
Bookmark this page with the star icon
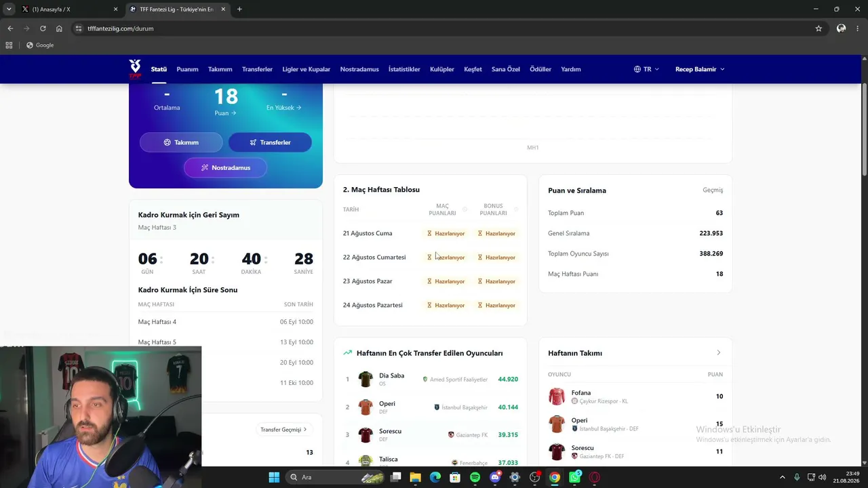point(818,28)
